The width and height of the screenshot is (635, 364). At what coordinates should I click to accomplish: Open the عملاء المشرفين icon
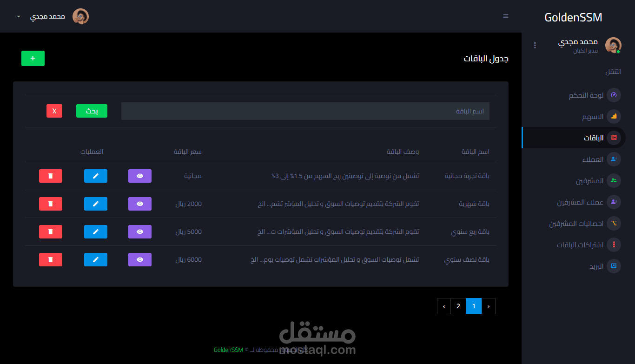[614, 202]
